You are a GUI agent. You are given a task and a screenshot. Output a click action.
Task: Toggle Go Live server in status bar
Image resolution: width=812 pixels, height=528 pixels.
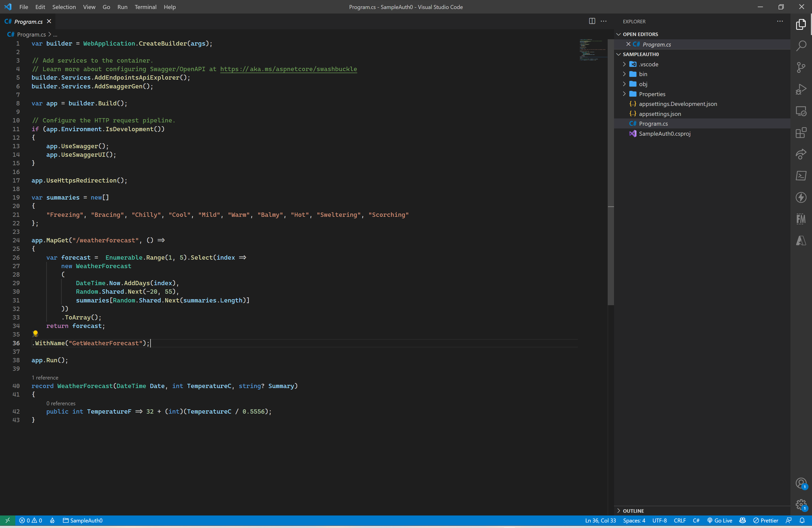720,520
